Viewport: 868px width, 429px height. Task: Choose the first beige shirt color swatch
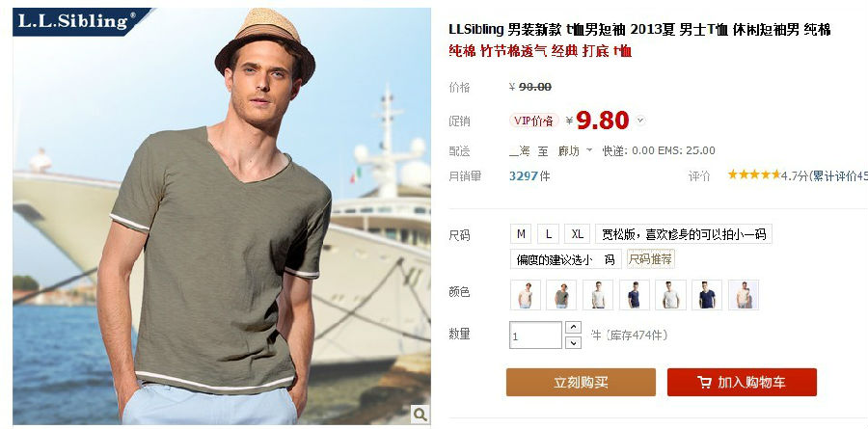point(526,295)
